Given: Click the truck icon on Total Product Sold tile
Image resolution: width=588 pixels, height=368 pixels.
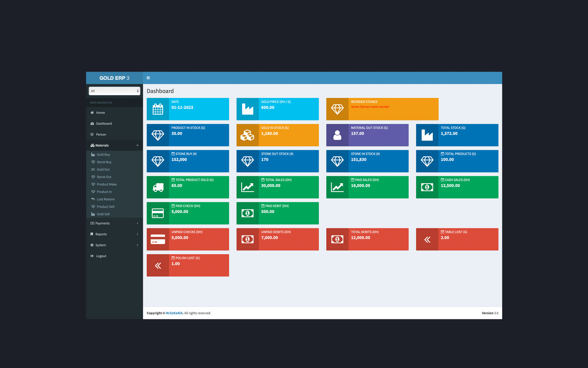Looking at the screenshot, I should point(158,187).
